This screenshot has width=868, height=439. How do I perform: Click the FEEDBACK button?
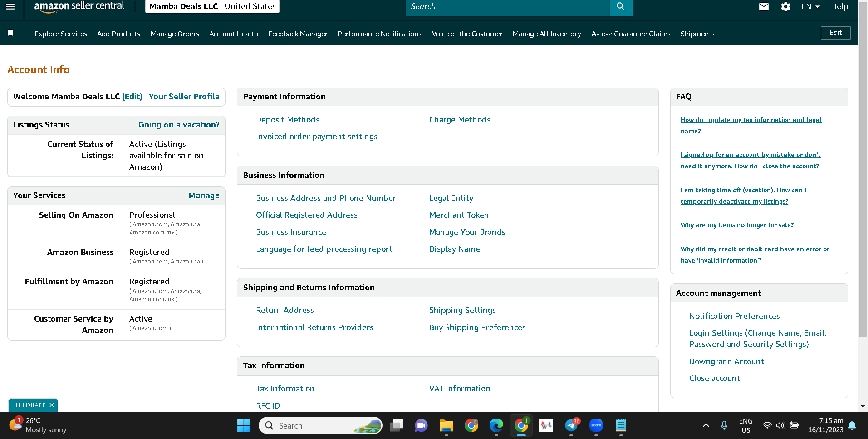[31, 405]
